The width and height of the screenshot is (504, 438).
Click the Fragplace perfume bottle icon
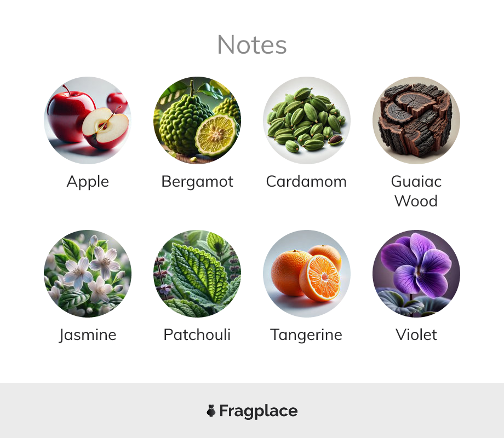tap(211, 411)
